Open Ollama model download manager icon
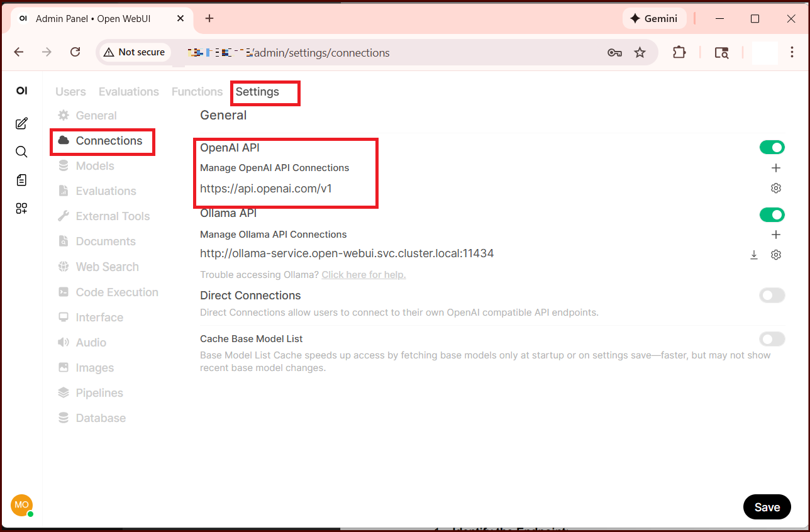This screenshot has width=810, height=532. click(x=754, y=255)
